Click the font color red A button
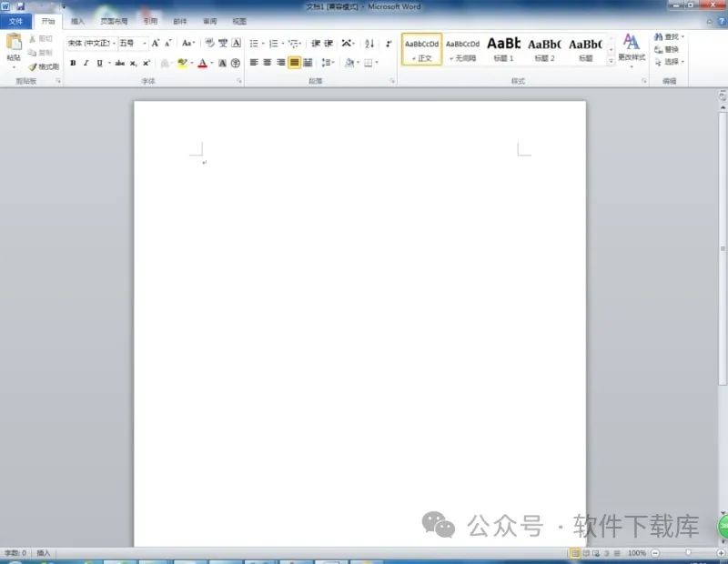 point(202,63)
